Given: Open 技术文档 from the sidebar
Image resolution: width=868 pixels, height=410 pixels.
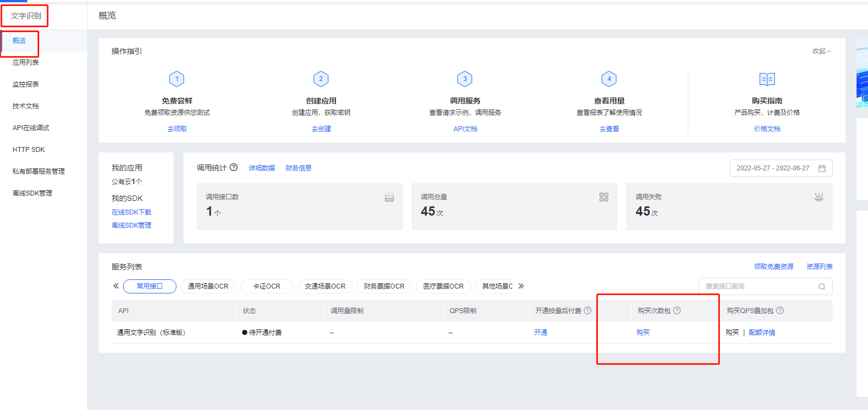Looking at the screenshot, I should pyautogui.click(x=26, y=106).
